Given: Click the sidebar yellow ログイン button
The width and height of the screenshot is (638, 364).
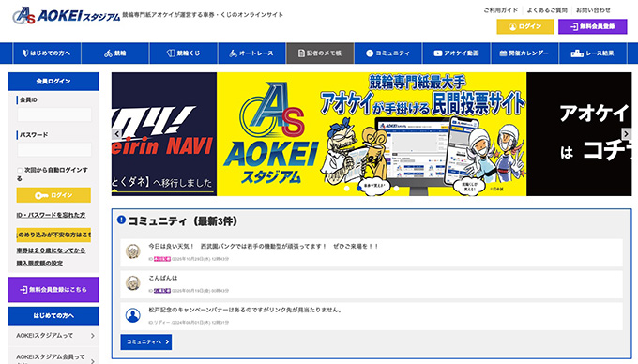Looking at the screenshot, I should 53,195.
